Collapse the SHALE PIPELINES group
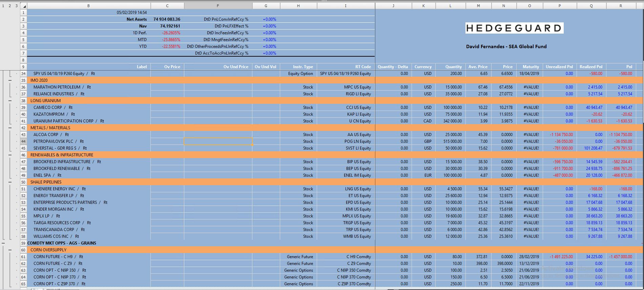 pos(10,182)
